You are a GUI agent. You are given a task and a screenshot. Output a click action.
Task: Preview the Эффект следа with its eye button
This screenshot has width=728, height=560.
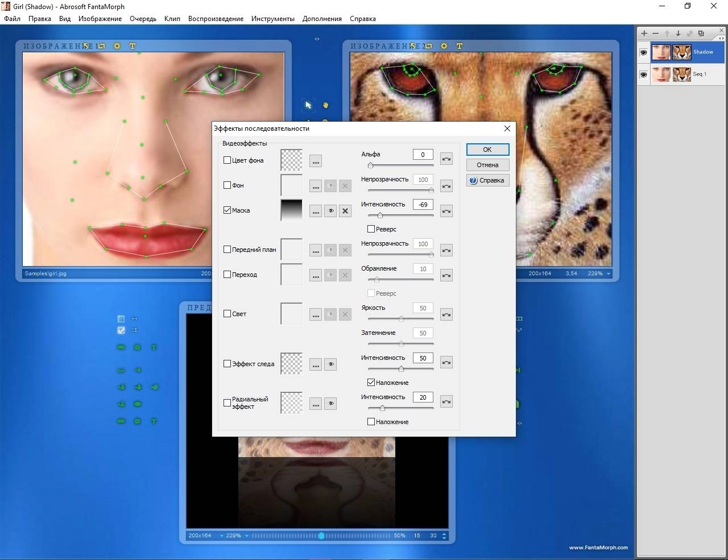330,364
